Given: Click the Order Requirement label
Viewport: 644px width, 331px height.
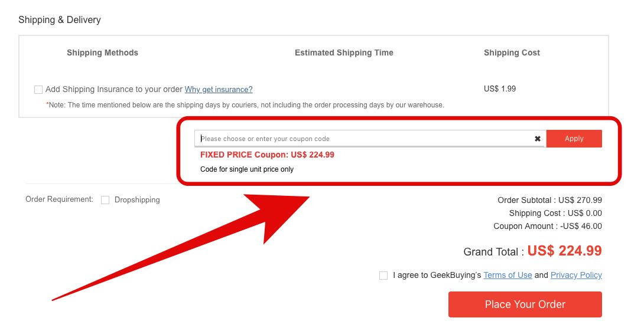Looking at the screenshot, I should [x=59, y=199].
